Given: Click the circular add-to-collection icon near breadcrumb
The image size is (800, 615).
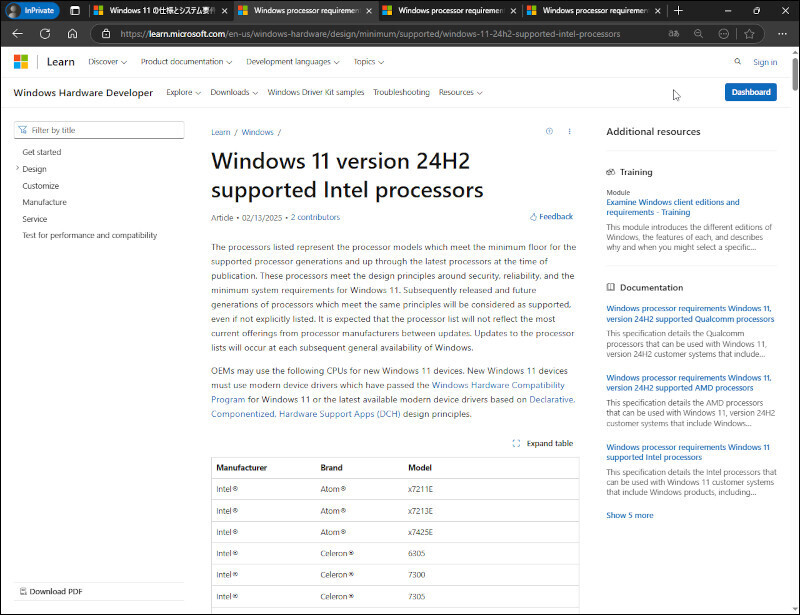Looking at the screenshot, I should point(549,131).
